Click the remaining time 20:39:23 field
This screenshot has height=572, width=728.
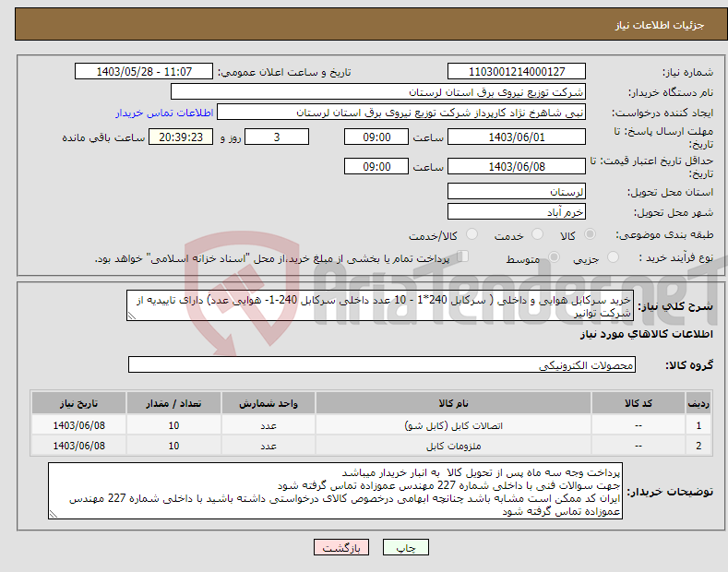tap(181, 137)
